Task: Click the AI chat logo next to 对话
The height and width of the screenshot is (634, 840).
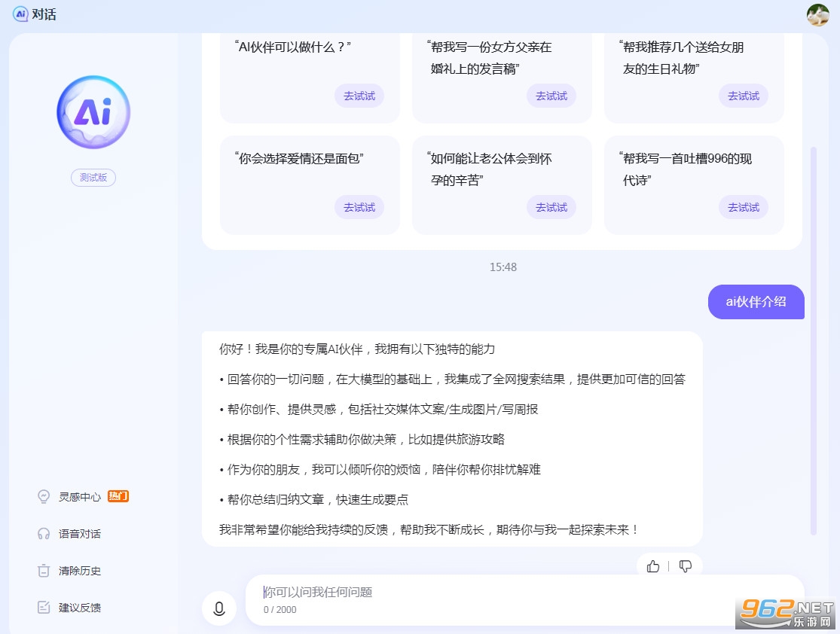Action: [x=20, y=14]
